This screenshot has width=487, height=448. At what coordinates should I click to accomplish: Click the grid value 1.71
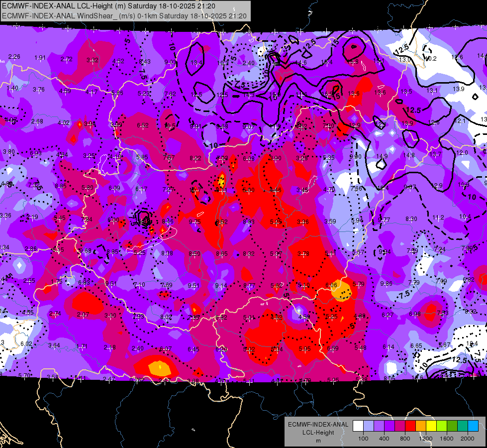pos(82,346)
